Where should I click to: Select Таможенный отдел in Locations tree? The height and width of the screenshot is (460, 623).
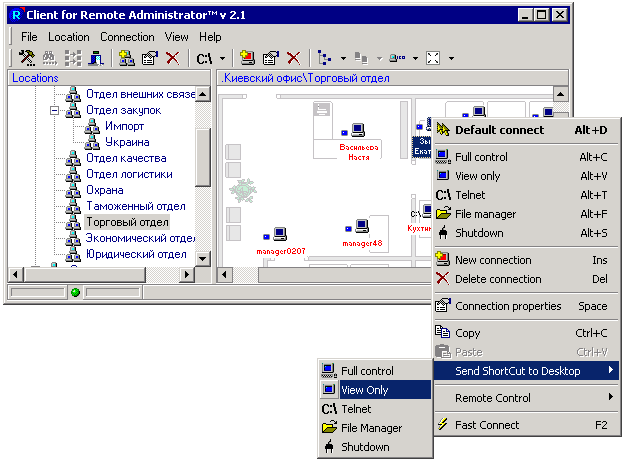[136, 206]
